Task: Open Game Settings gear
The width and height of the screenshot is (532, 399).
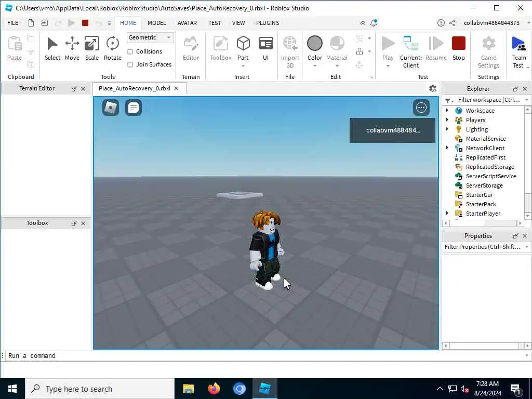Action: coord(488,44)
